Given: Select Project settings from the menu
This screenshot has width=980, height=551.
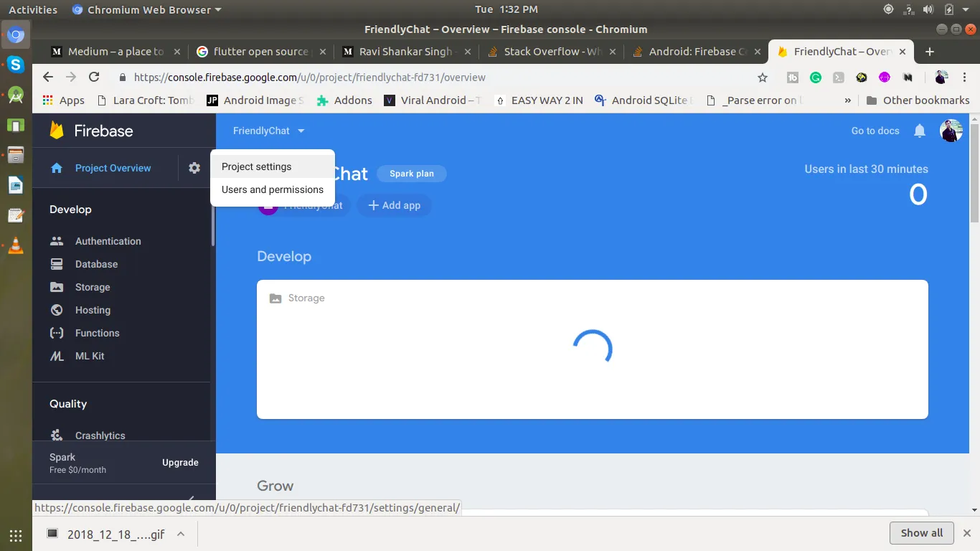Looking at the screenshot, I should click(273, 166).
